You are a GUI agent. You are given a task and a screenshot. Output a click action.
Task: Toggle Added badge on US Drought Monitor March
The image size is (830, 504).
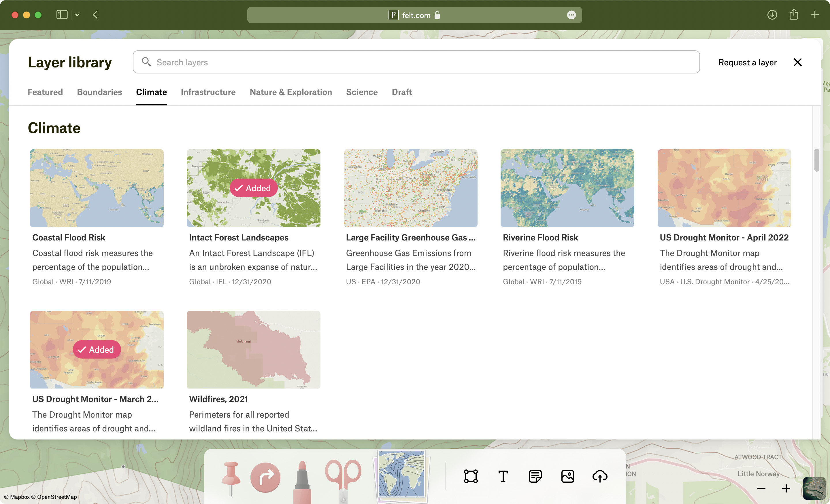pyautogui.click(x=97, y=349)
